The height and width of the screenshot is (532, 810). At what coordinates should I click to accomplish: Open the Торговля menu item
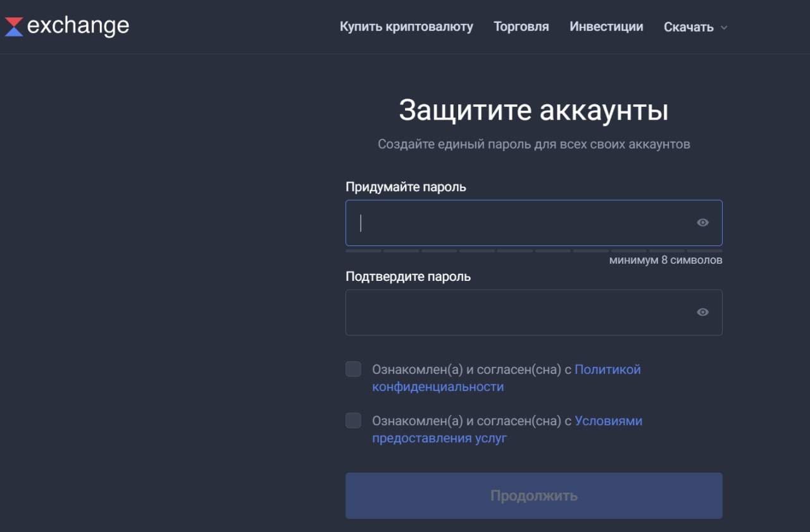pos(521,27)
